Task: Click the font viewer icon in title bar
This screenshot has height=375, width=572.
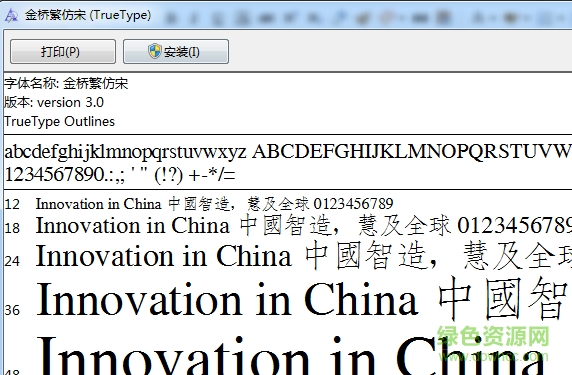Action: tap(11, 15)
